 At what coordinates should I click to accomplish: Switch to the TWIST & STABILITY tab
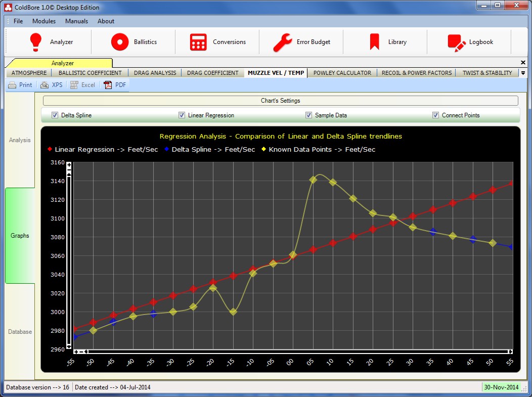point(487,73)
